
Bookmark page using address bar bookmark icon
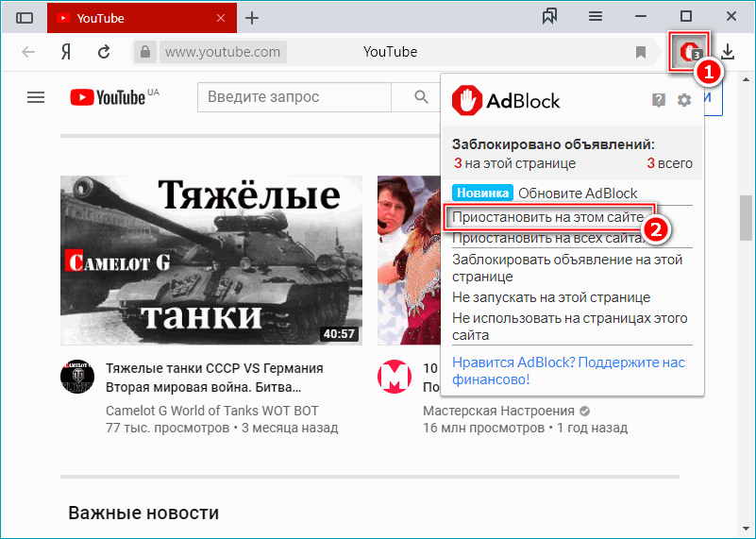[x=641, y=53]
